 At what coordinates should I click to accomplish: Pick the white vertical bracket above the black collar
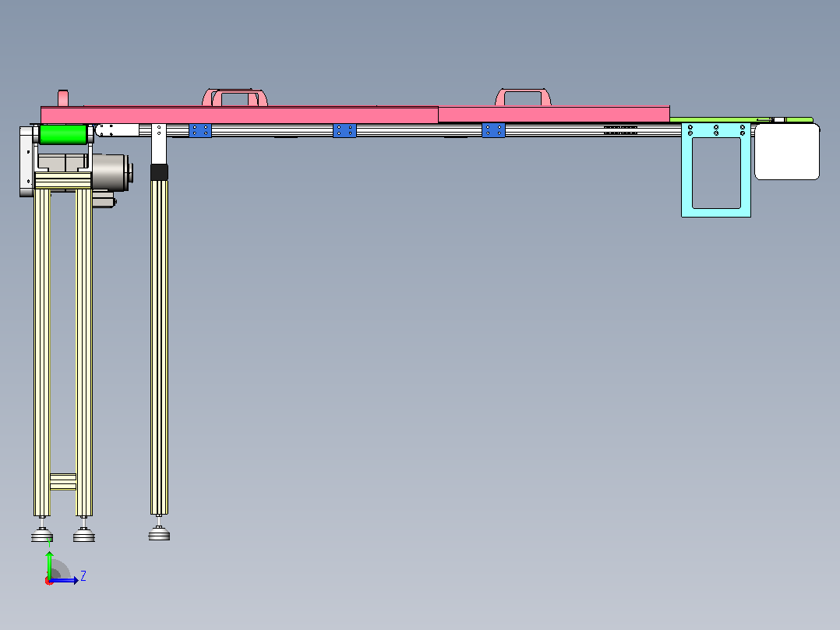159,143
